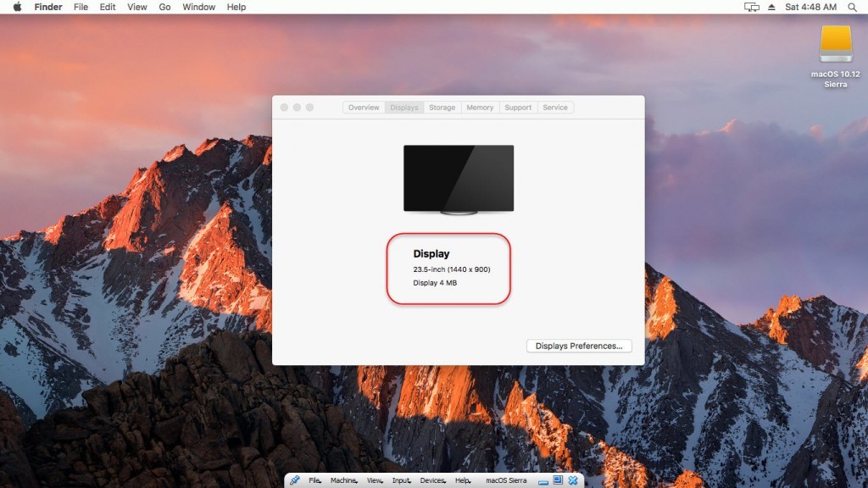Click the Displays Preferences button

(579, 346)
